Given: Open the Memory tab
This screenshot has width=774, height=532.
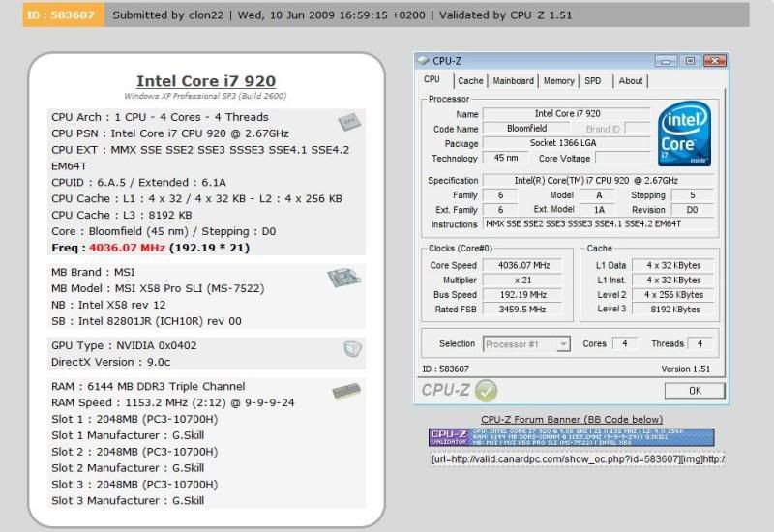Looking at the screenshot, I should pyautogui.click(x=559, y=81).
